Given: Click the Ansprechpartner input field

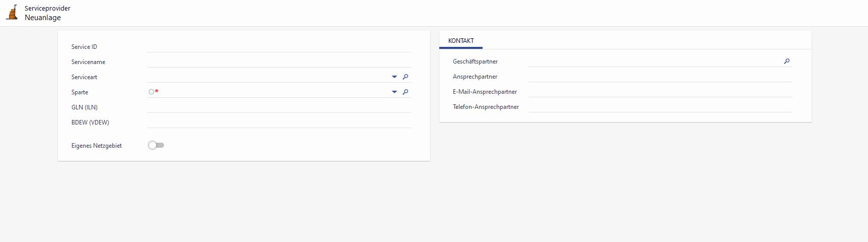Looking at the screenshot, I should coord(660,76).
